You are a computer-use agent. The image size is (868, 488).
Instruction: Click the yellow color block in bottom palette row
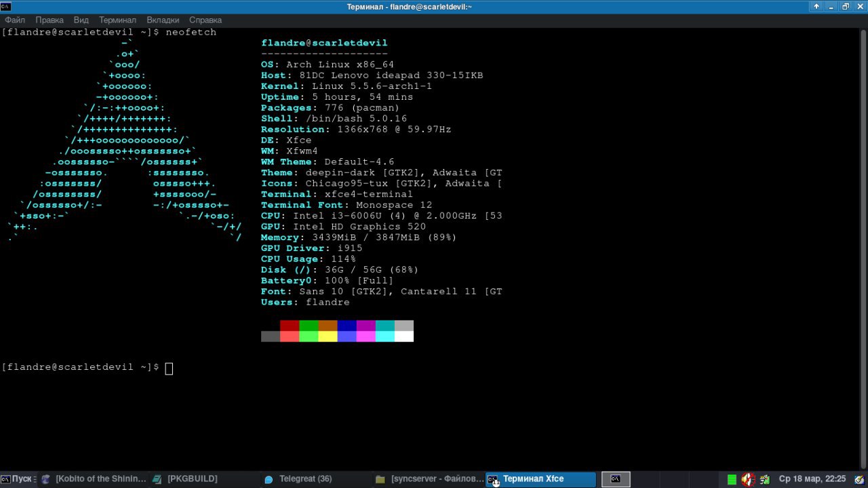[328, 337]
